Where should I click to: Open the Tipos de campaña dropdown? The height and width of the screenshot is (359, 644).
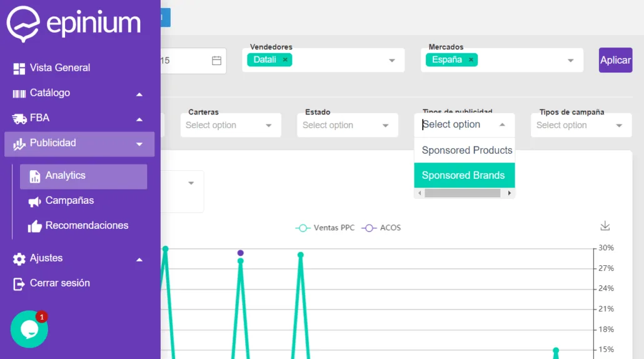point(581,125)
